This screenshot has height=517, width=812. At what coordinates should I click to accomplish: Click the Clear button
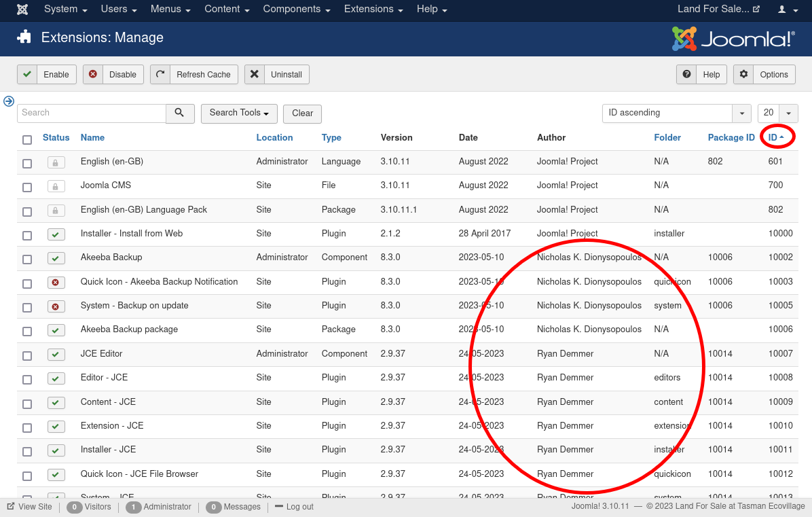click(x=302, y=113)
